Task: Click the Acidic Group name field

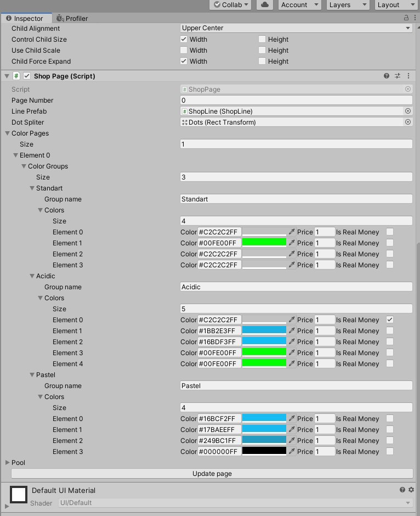Action: (296, 287)
